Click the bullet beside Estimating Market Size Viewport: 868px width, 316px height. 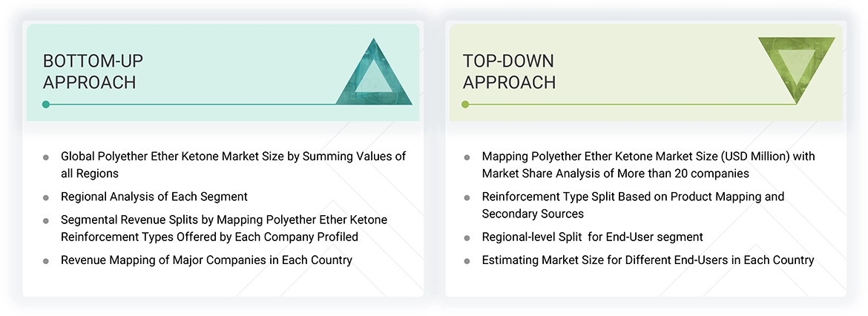(x=467, y=261)
